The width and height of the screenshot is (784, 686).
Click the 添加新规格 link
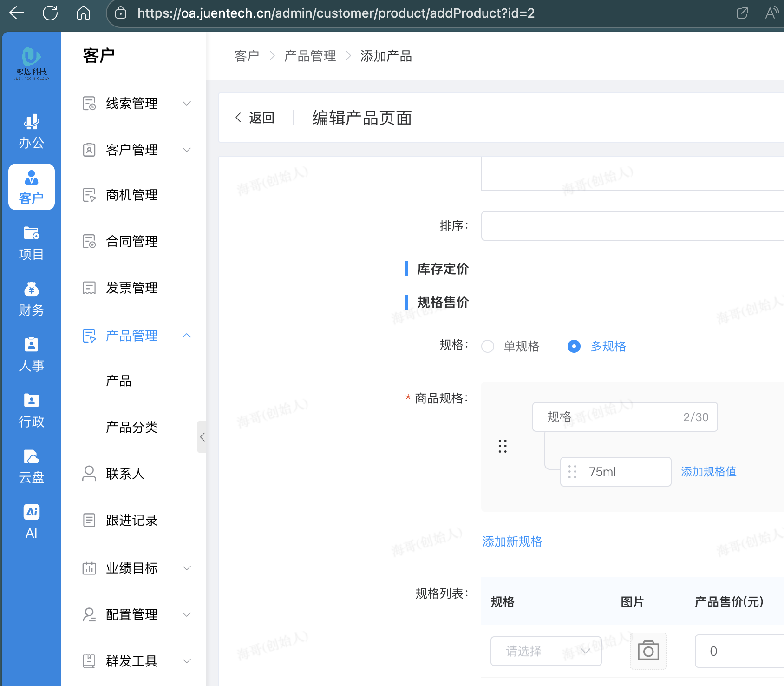(x=512, y=541)
